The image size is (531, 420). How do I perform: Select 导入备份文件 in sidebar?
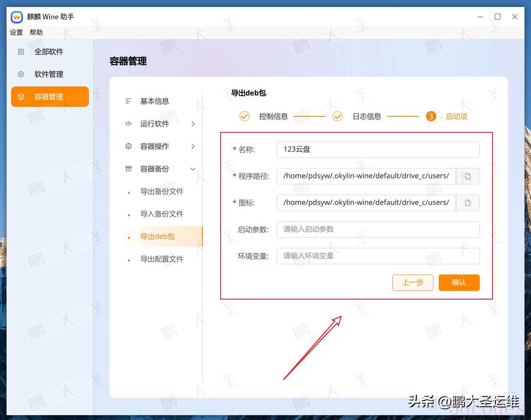pos(162,214)
